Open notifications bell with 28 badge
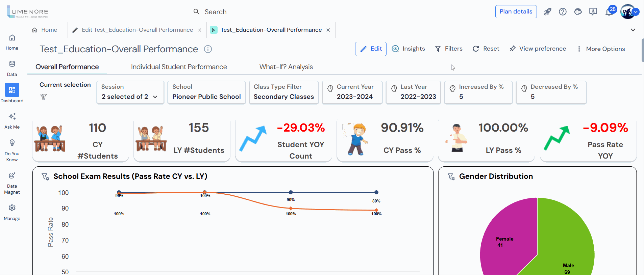This screenshot has width=644, height=275. pos(609,12)
